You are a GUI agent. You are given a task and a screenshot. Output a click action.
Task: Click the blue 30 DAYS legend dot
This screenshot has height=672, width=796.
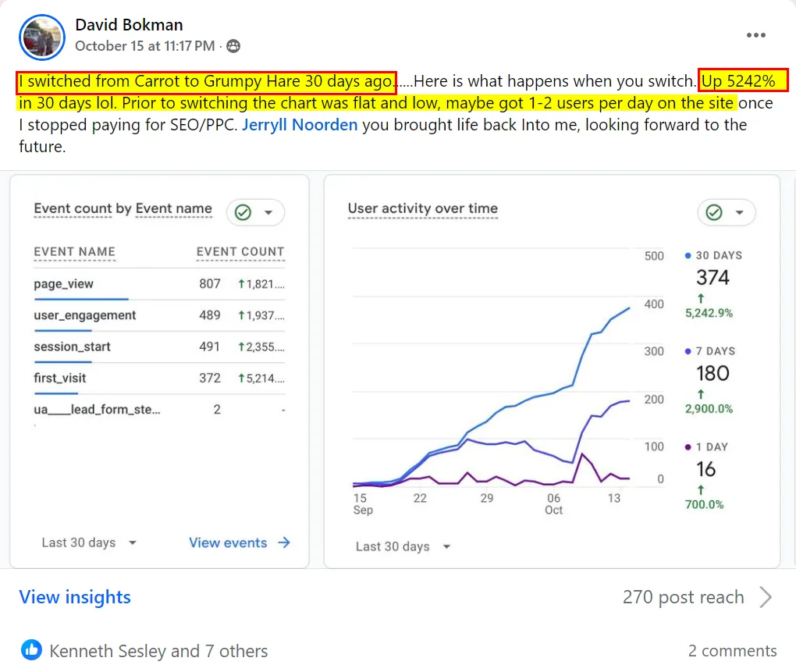(688, 255)
